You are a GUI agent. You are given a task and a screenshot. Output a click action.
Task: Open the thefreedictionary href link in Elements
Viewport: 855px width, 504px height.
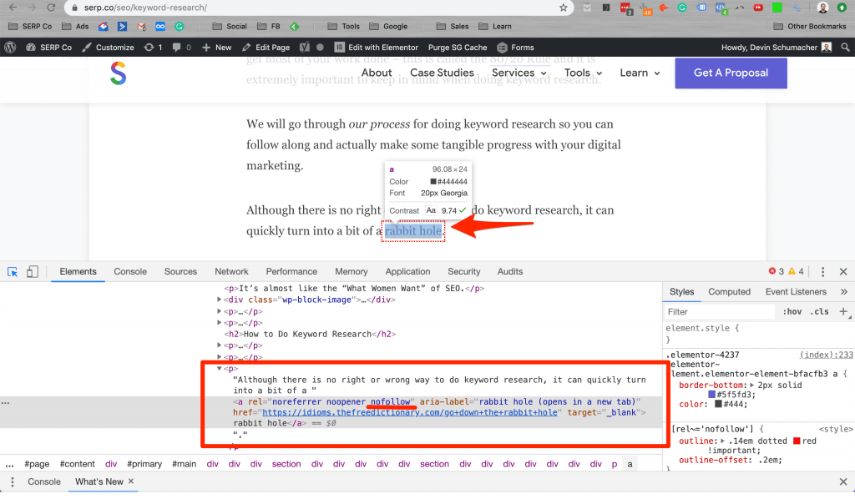410,412
